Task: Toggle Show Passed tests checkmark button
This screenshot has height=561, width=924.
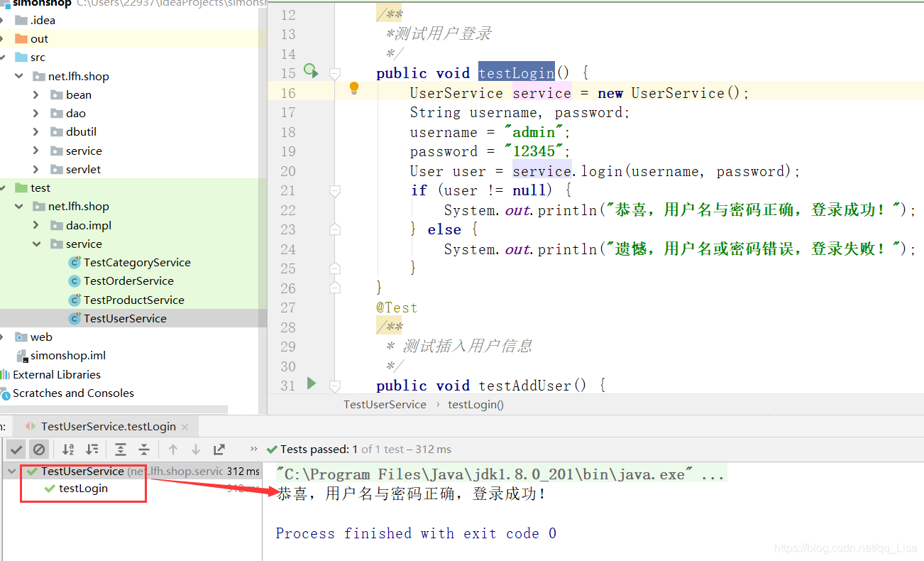Action: (x=16, y=449)
